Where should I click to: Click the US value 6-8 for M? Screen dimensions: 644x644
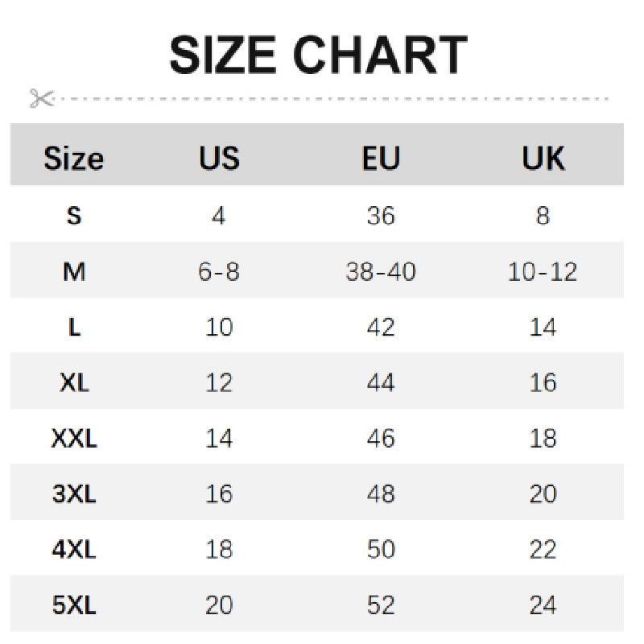pyautogui.click(x=219, y=271)
